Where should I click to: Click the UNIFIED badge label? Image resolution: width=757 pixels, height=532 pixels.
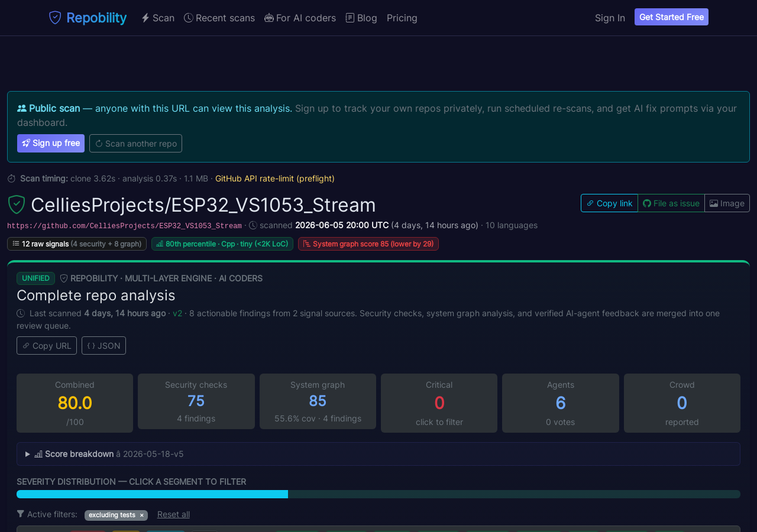tap(35, 278)
